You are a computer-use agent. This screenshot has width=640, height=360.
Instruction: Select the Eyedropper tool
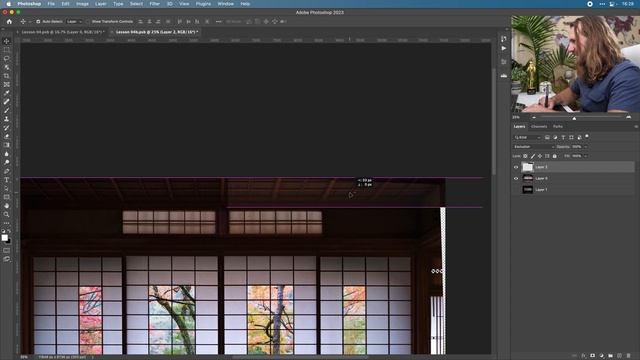point(7,93)
